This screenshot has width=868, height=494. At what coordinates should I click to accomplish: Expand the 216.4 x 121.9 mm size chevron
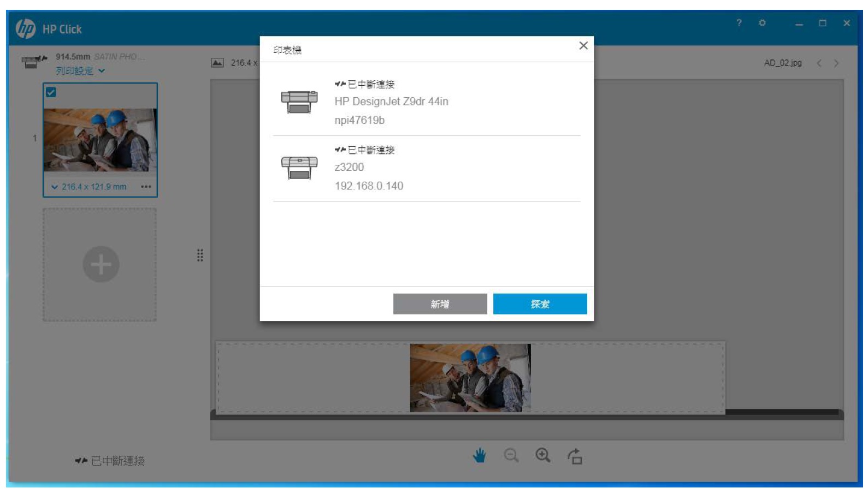tap(55, 187)
